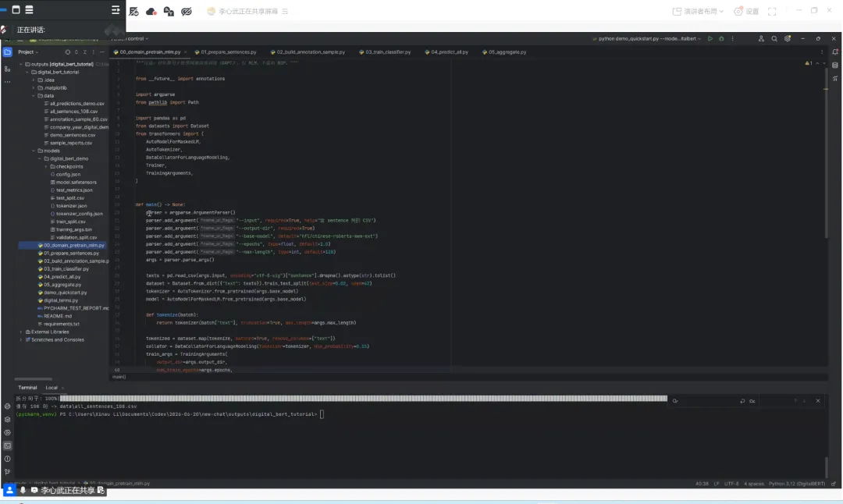Expand all items in the Project panel

click(x=76, y=52)
